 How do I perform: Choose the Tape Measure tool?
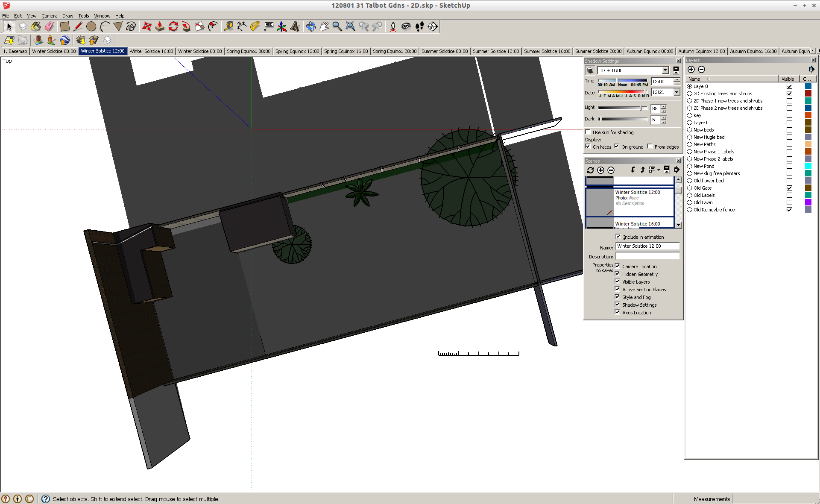(x=228, y=26)
